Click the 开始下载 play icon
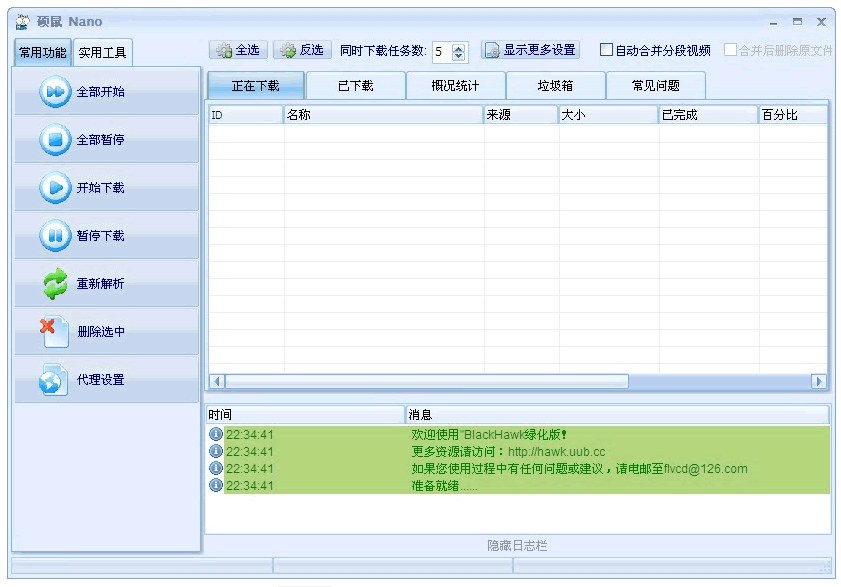This screenshot has width=841, height=587. pos(55,187)
